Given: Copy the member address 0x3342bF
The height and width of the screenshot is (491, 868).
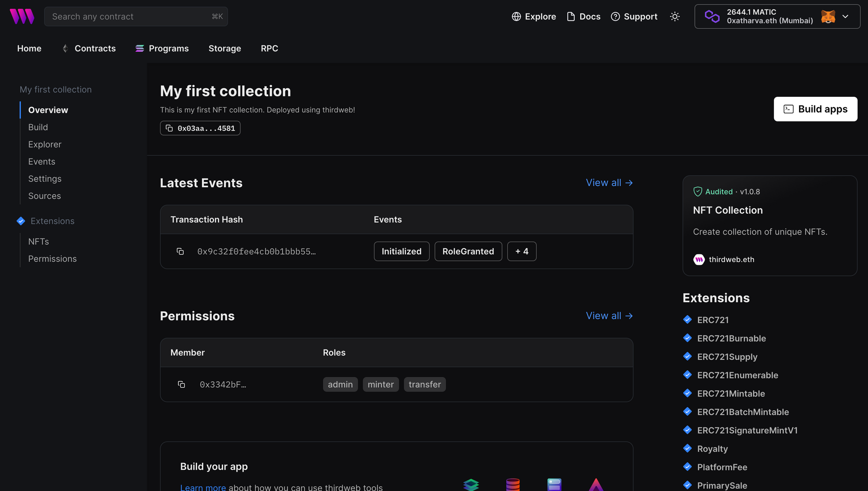Looking at the screenshot, I should (x=181, y=384).
